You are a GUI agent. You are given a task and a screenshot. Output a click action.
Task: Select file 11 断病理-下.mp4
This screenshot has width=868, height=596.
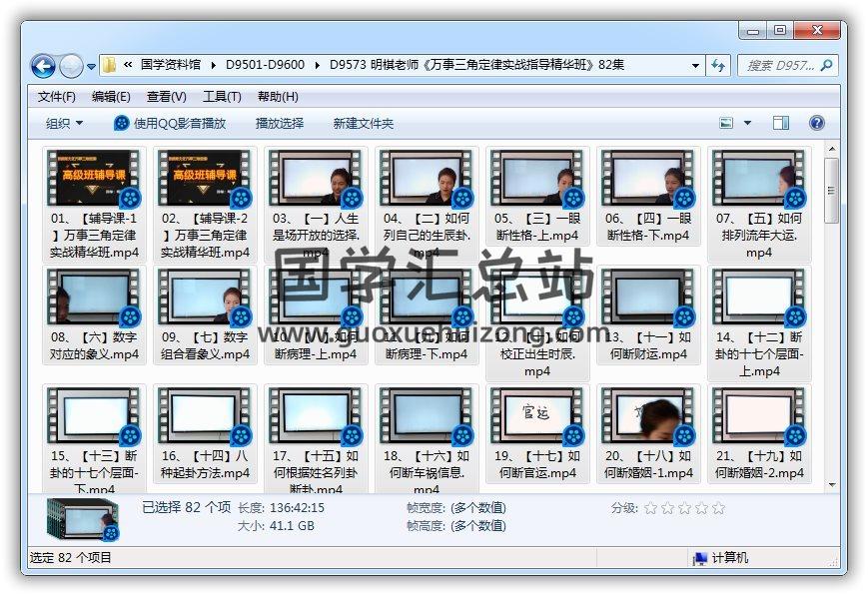[427, 314]
